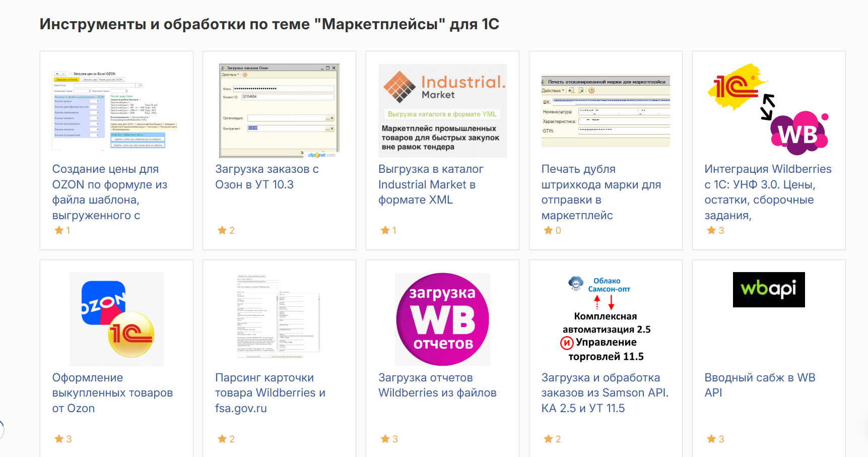868x457 pixels.
Task: Click star rating on WB API intro card
Action: [x=715, y=439]
